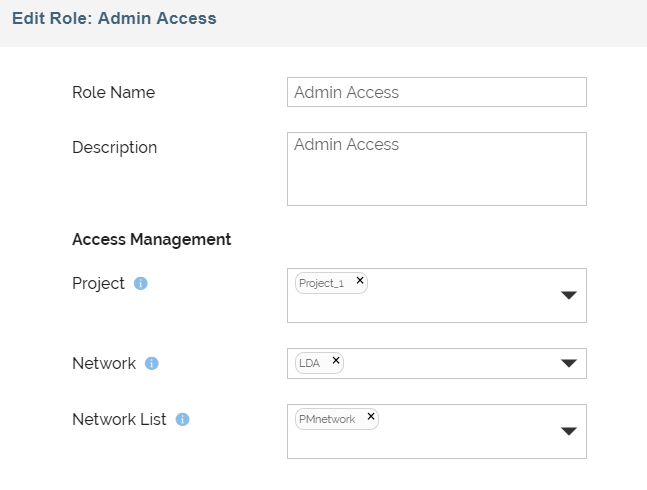647x490 pixels.
Task: Expand the Project dropdown arrow
Action: pos(568,296)
